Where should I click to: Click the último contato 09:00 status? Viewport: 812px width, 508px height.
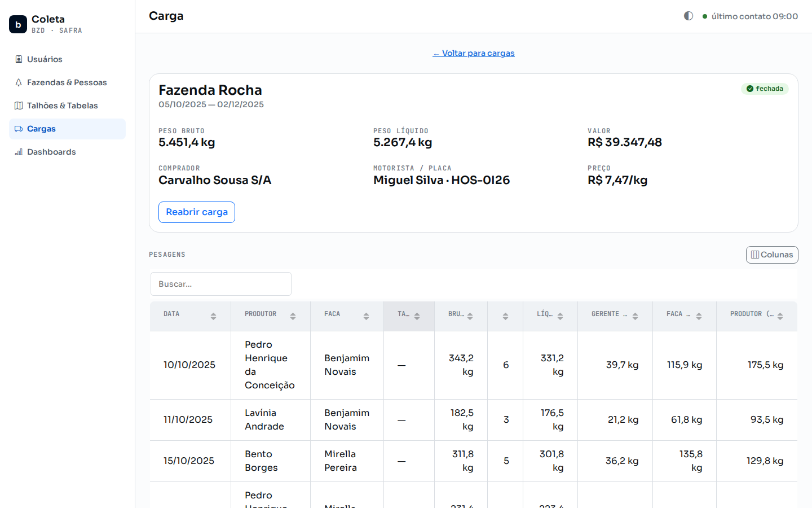tap(750, 16)
